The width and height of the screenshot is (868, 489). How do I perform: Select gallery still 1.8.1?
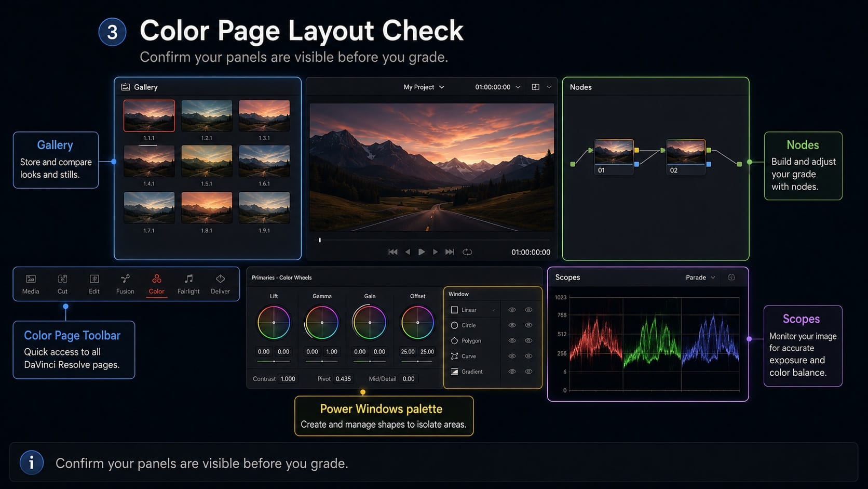207,207
